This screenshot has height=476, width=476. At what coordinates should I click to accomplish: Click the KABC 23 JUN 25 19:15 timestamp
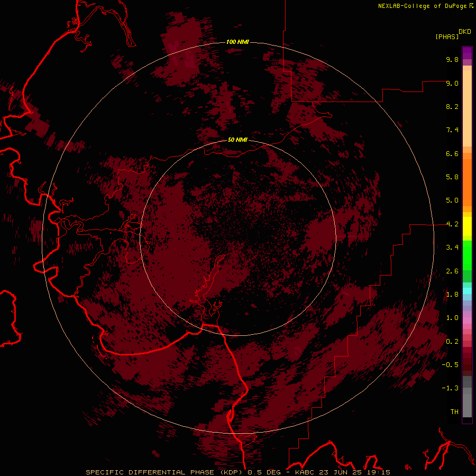coord(343,472)
